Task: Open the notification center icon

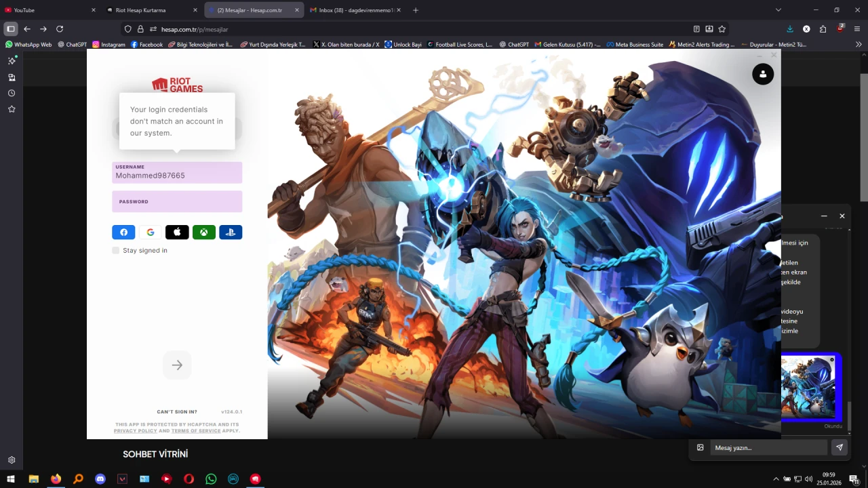Action: [854, 479]
